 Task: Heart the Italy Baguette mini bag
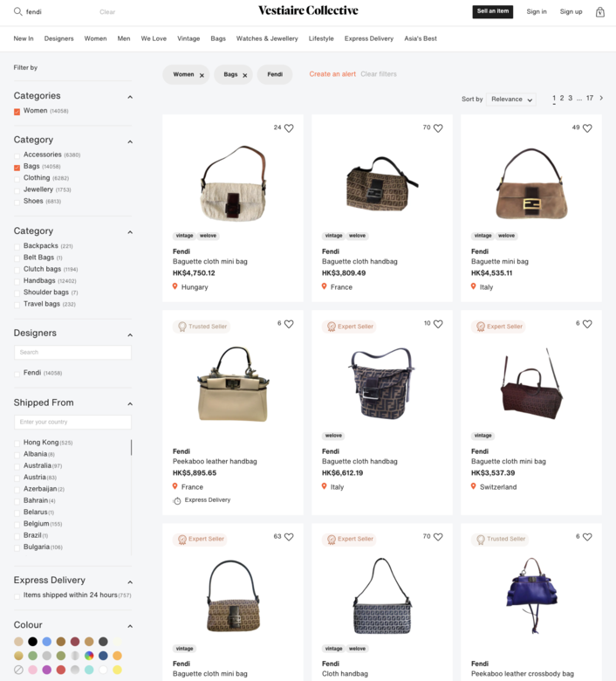[587, 128]
